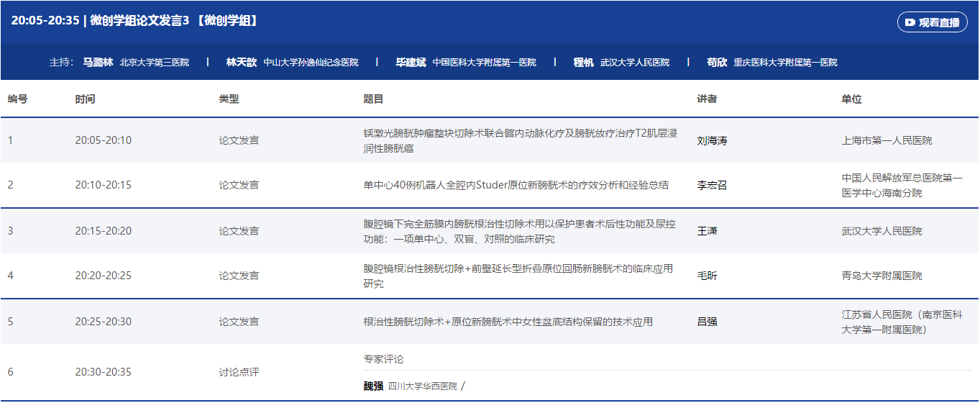Select moderator 毕建斌 in the host bar

[x=411, y=63]
